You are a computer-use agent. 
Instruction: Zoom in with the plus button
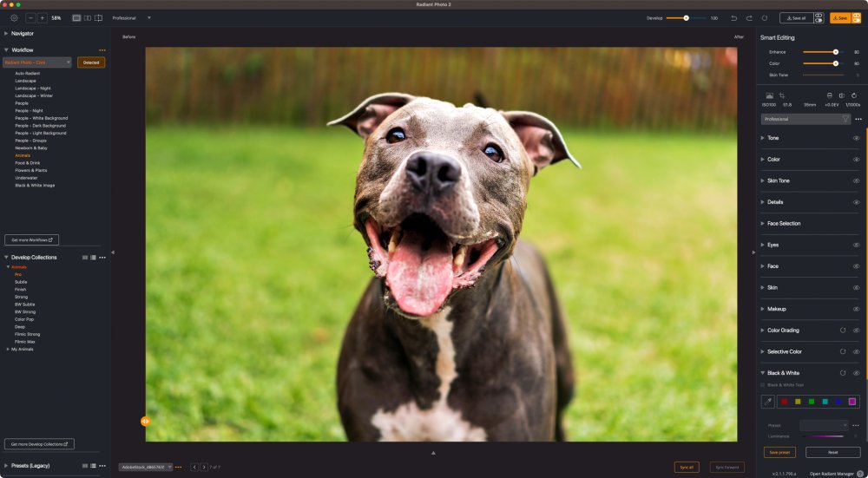[x=42, y=17]
